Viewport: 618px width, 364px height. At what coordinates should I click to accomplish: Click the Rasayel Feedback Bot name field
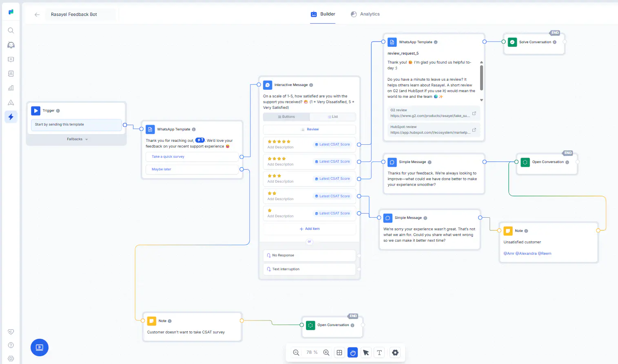pos(80,14)
